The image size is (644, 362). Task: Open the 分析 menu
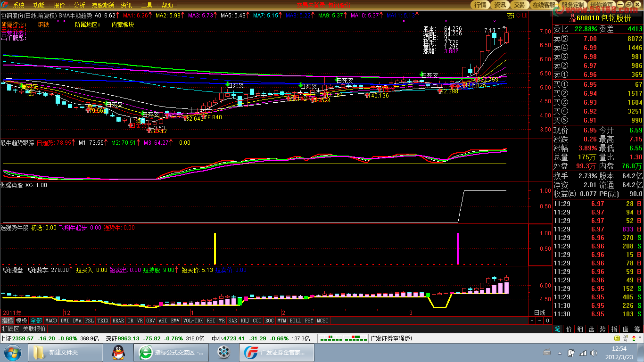80,5
